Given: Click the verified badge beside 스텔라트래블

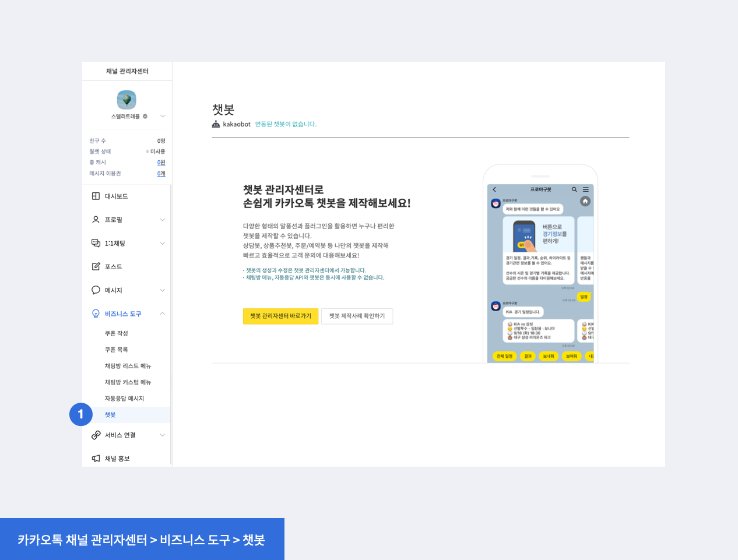Looking at the screenshot, I should (x=145, y=116).
